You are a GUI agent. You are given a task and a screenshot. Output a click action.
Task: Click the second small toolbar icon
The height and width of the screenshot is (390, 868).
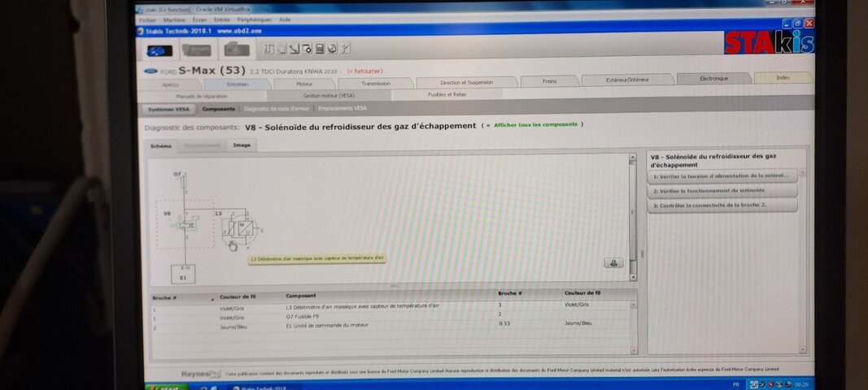pyautogui.click(x=281, y=49)
